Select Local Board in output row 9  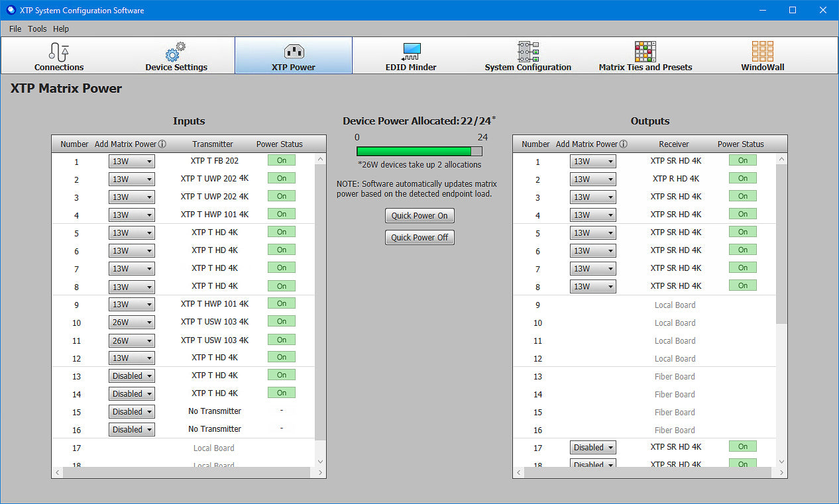click(x=675, y=305)
